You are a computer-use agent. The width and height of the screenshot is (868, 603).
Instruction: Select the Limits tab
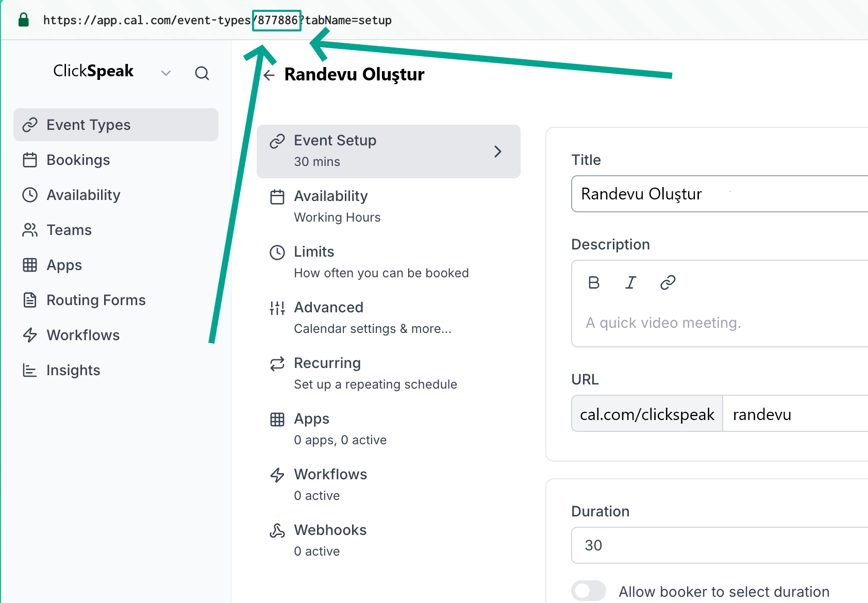(x=389, y=262)
